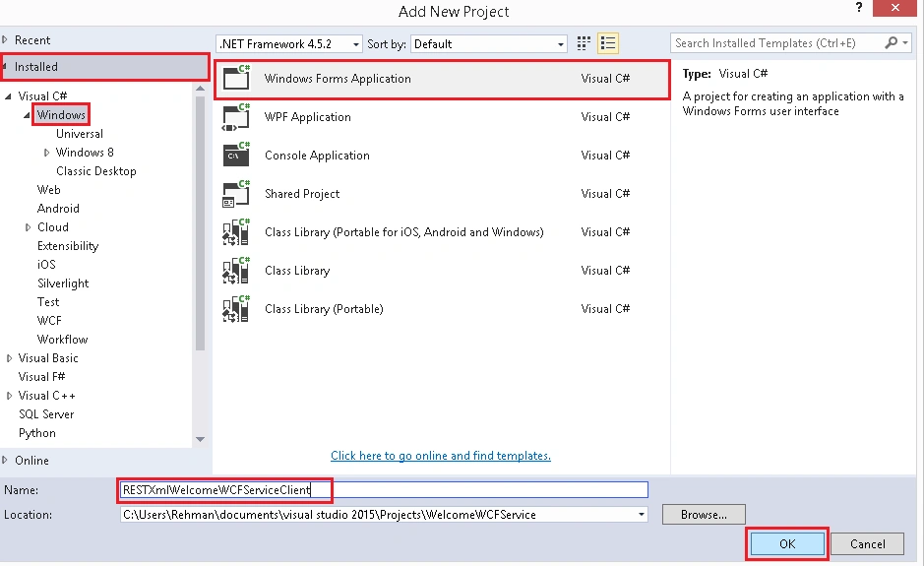Click OK to add the project
The image size is (924, 566).
(x=787, y=543)
